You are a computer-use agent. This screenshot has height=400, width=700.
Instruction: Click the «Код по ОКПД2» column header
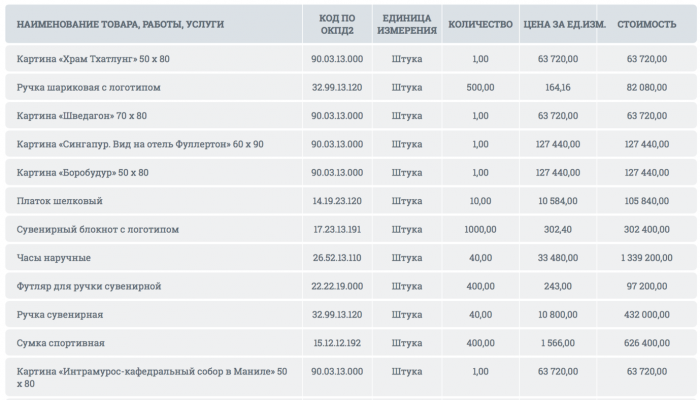[336, 22]
